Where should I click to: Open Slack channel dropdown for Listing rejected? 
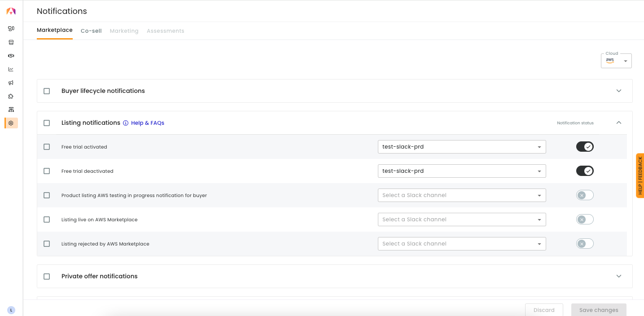(462, 244)
